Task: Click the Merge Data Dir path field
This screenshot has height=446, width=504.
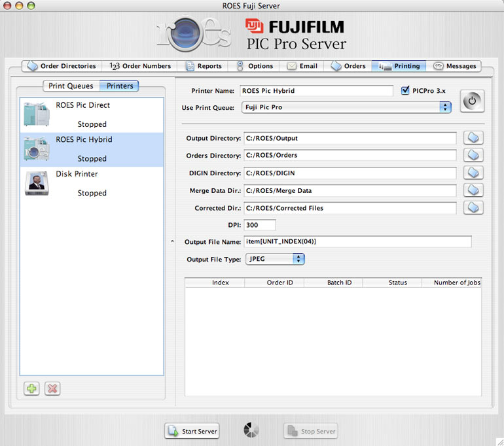Action: (x=350, y=190)
